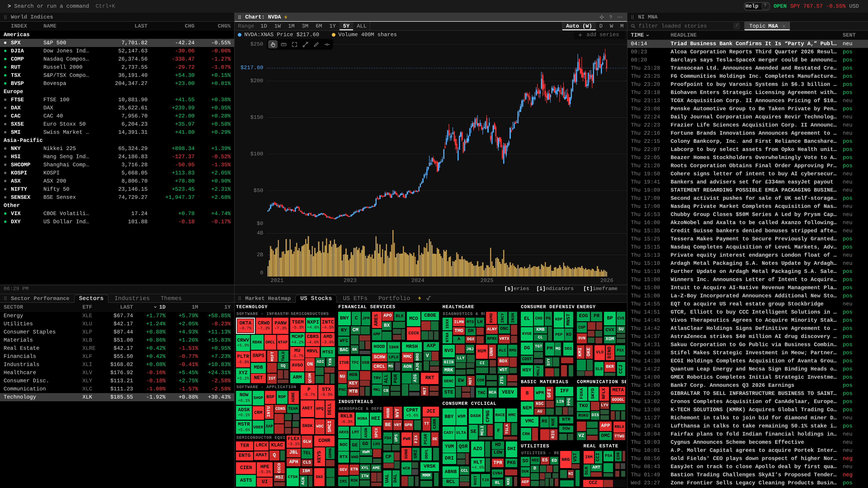Select the horizontal price line tool
The height and width of the screenshot is (488, 868).
[327, 45]
